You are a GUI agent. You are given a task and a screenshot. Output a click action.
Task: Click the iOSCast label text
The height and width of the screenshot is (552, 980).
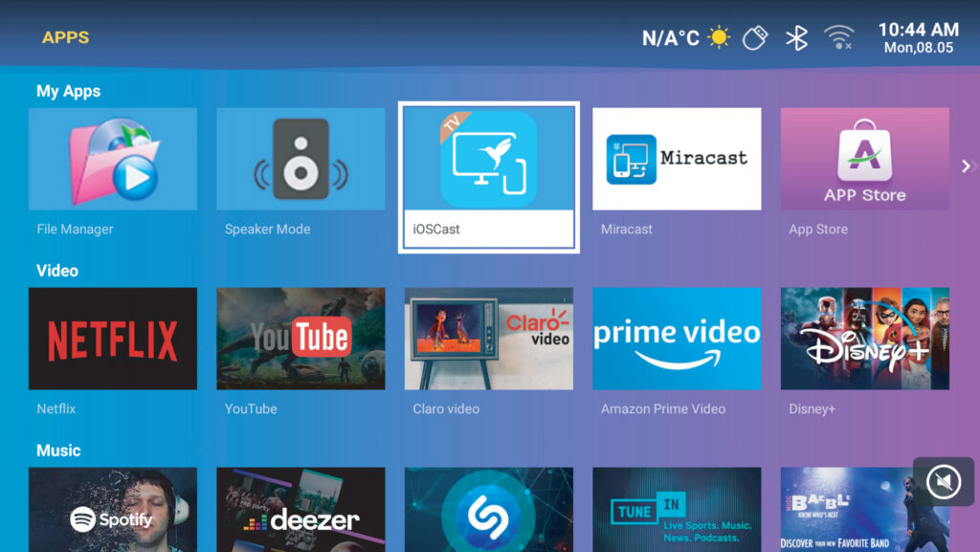coord(436,230)
